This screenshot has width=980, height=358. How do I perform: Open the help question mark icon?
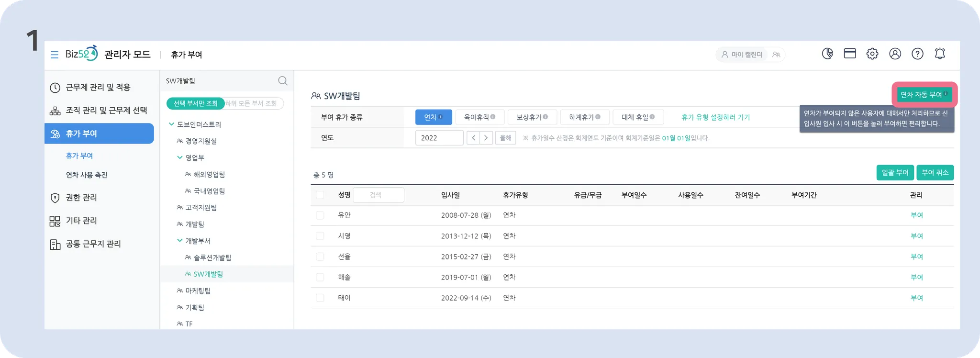917,54
